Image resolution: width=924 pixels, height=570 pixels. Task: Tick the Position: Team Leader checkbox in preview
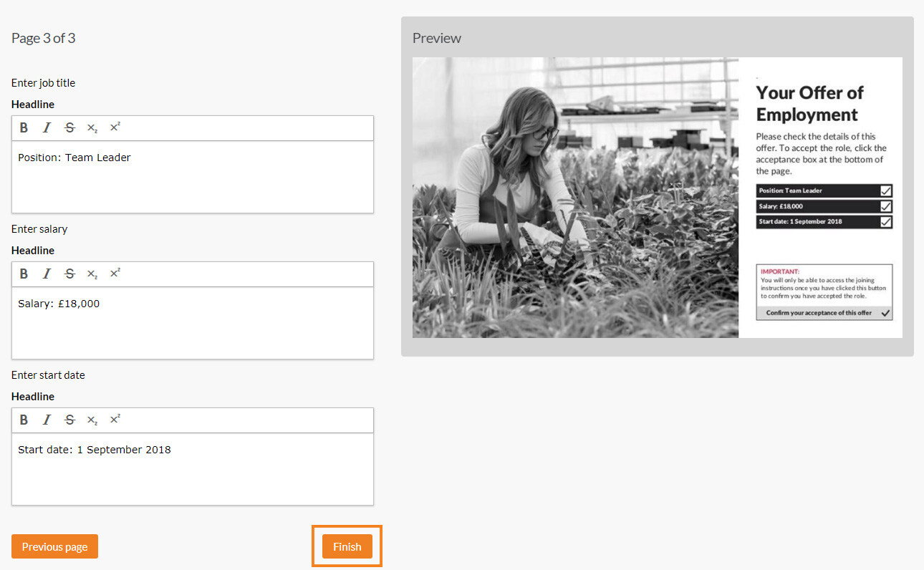(886, 190)
